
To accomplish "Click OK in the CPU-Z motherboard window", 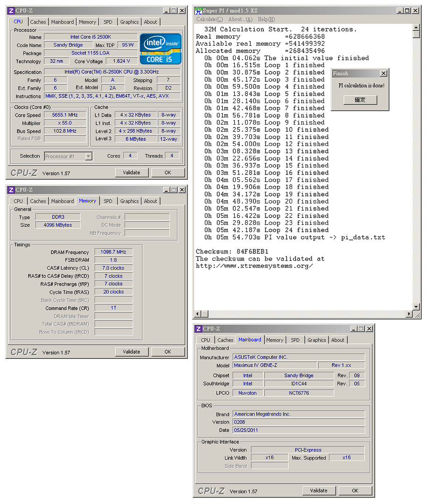I will pyautogui.click(x=355, y=491).
